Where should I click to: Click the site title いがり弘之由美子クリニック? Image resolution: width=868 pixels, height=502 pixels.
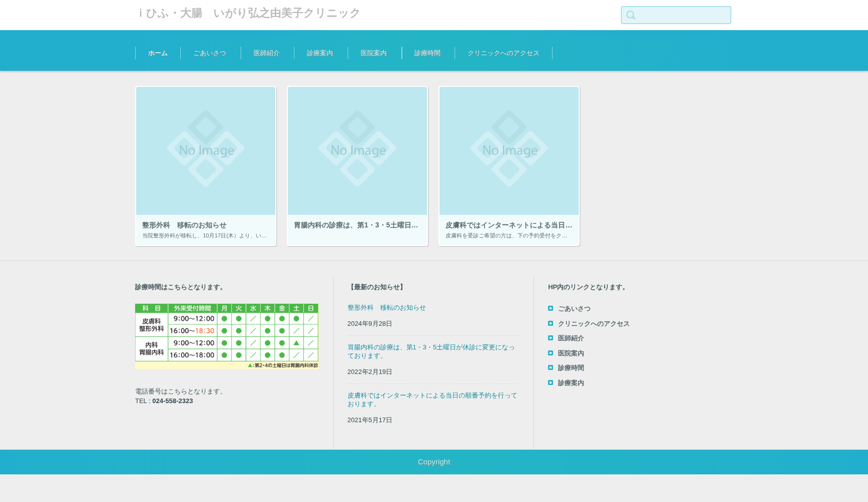click(x=250, y=13)
